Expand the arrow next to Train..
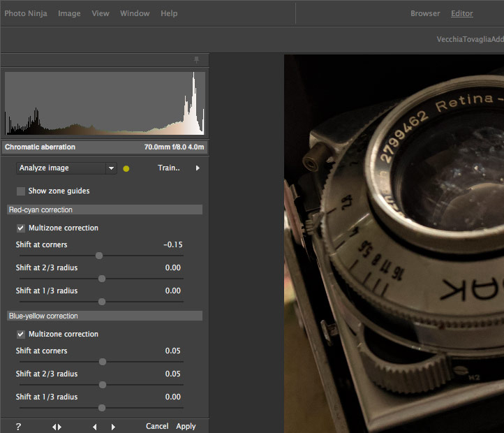The height and width of the screenshot is (433, 504). point(198,168)
